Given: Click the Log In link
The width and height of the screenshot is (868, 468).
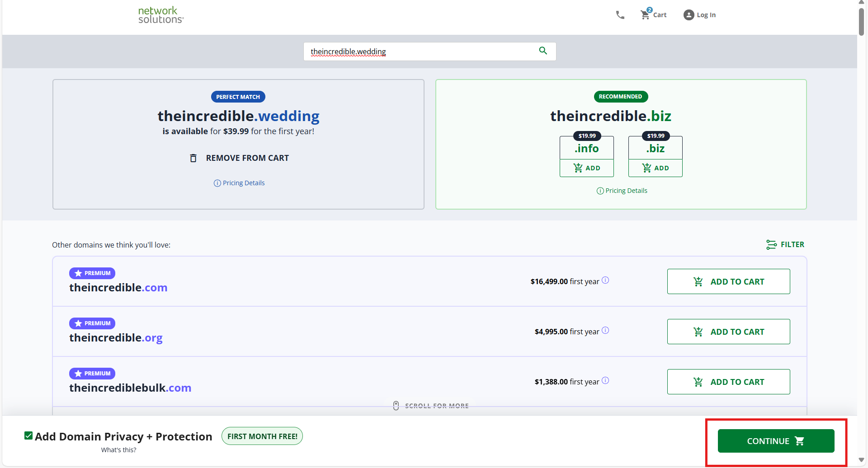Looking at the screenshot, I should (x=706, y=15).
